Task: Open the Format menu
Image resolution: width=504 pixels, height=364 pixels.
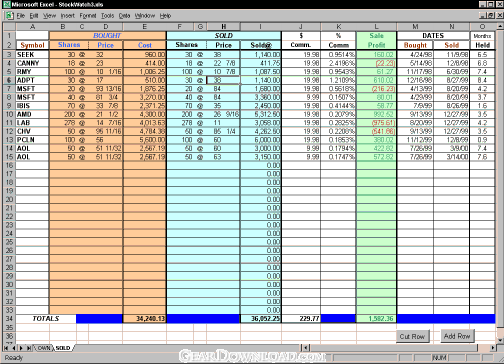Action: 88,16
